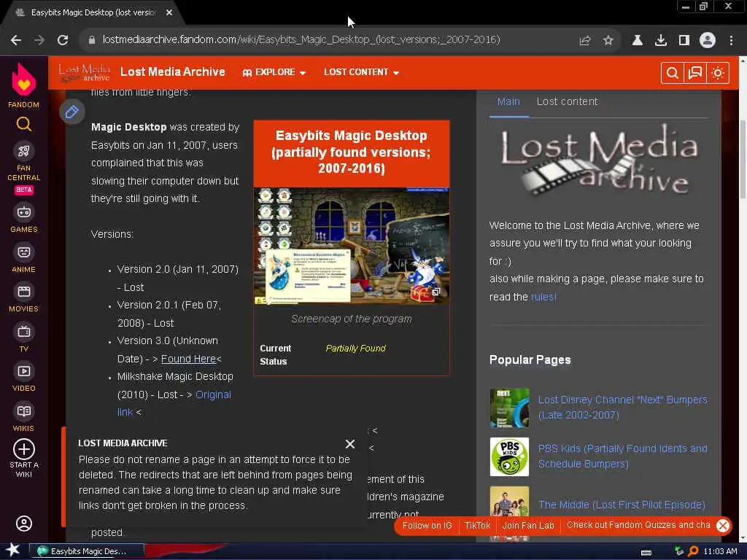Open Fan Central rocket icon
Image resolution: width=747 pixels, height=560 pixels.
[24, 152]
